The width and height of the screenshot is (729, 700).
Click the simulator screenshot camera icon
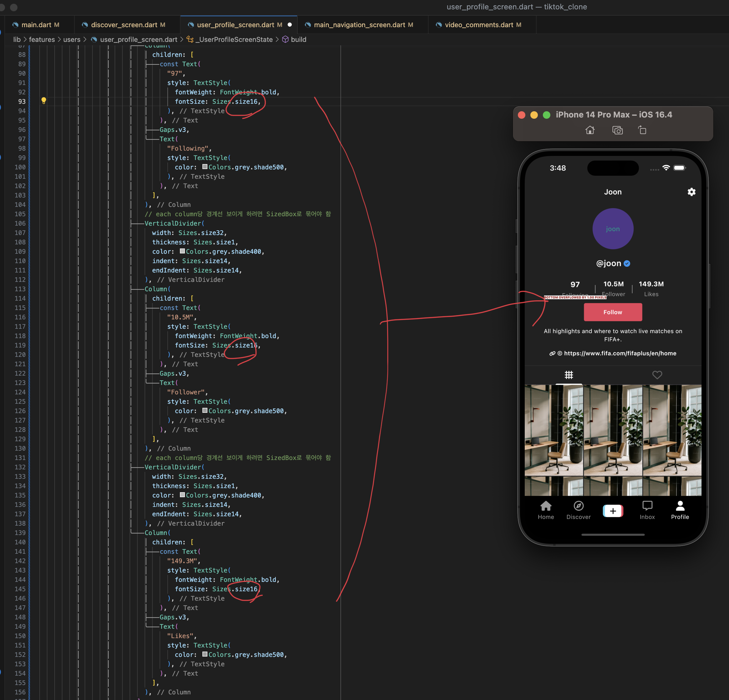tap(617, 130)
